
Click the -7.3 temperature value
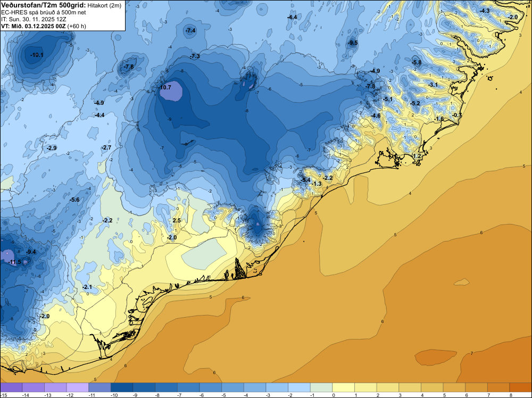click(195, 56)
